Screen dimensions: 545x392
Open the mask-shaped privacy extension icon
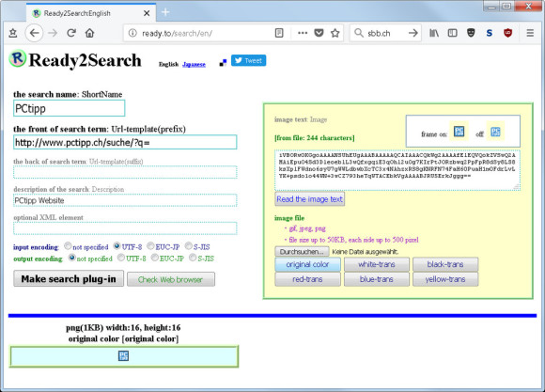[x=471, y=33]
